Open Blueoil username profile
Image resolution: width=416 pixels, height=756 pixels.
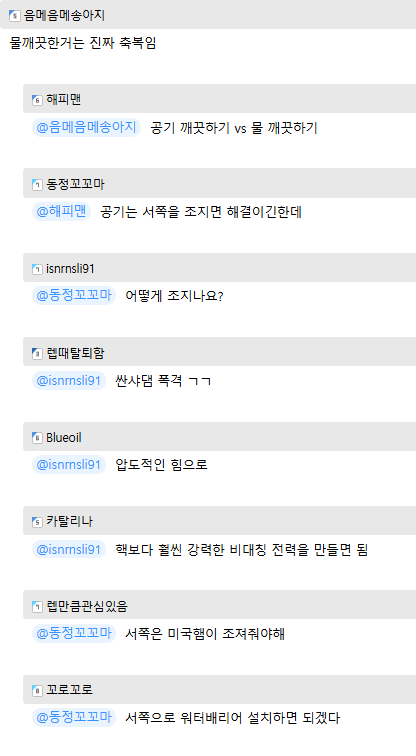pos(64,437)
